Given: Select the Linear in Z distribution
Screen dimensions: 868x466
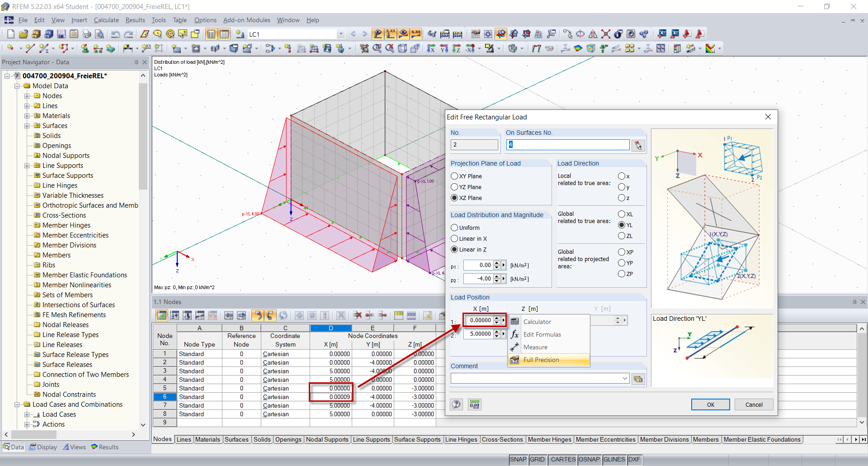Looking at the screenshot, I should pyautogui.click(x=455, y=249).
